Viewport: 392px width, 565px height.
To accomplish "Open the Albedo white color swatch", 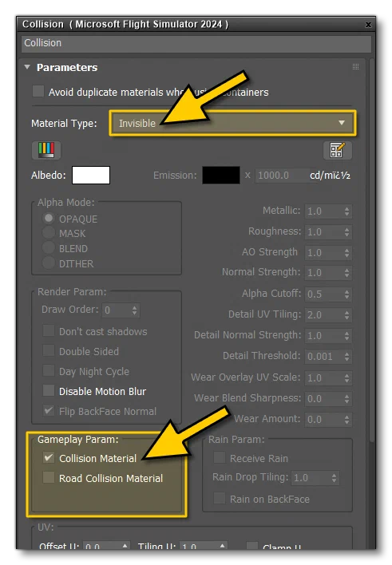I will [x=91, y=175].
